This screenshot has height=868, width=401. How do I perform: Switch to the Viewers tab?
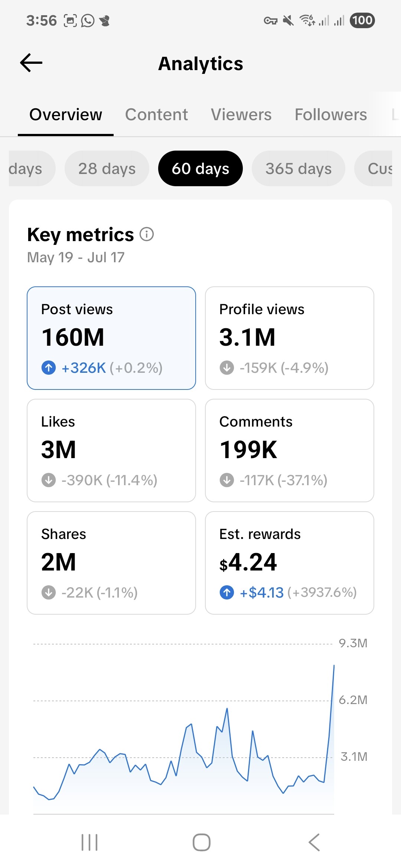click(241, 115)
